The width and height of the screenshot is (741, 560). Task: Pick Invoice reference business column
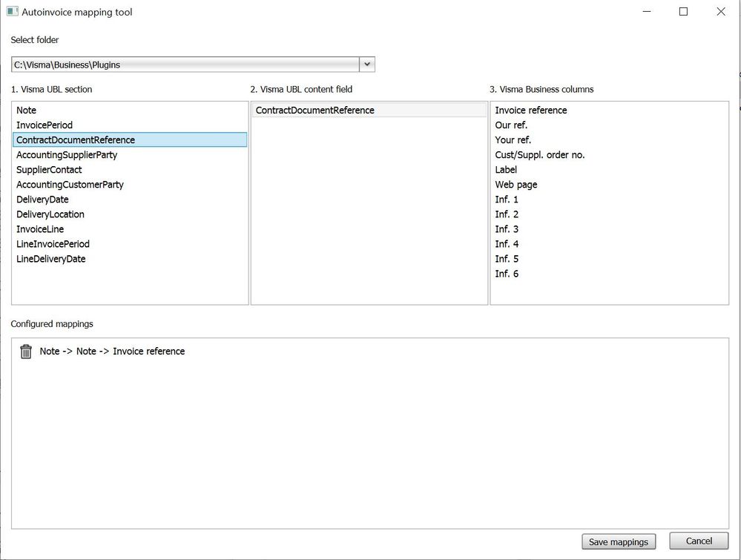(x=609, y=110)
